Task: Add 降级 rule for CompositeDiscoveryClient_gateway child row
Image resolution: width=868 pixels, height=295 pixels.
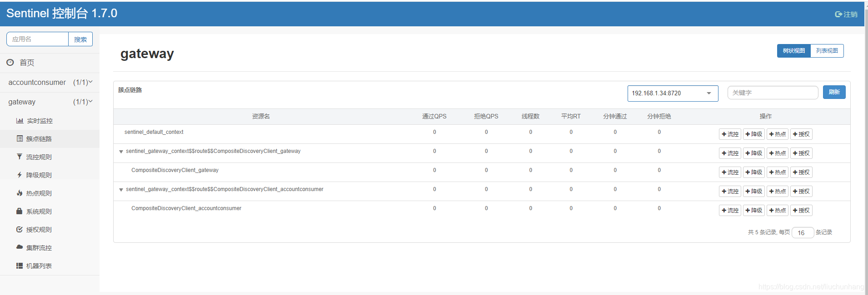Action: click(x=753, y=172)
